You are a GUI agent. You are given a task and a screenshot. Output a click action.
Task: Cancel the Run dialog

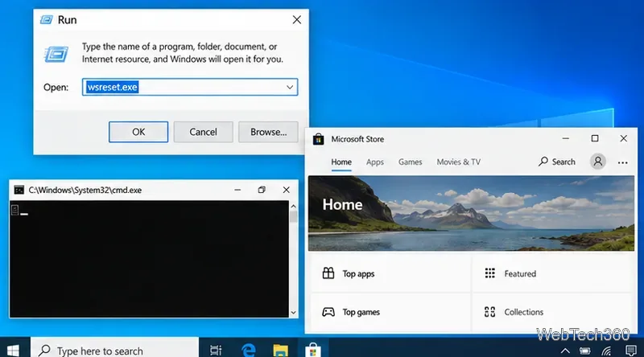(x=204, y=132)
